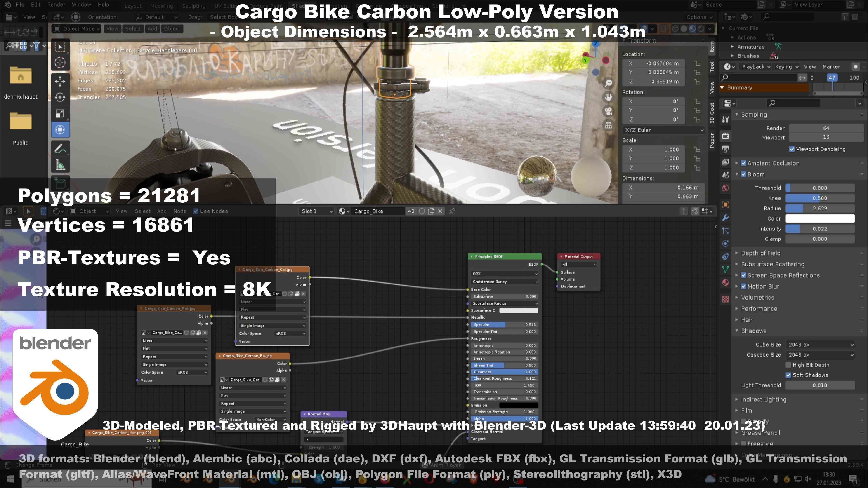Open the Render menu
Image resolution: width=868 pixels, height=488 pixels.
point(56,4)
